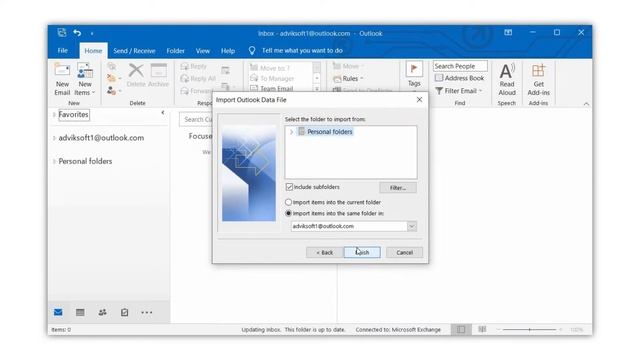Click the Send/Receive All Folders quick-access icon

tap(62, 33)
